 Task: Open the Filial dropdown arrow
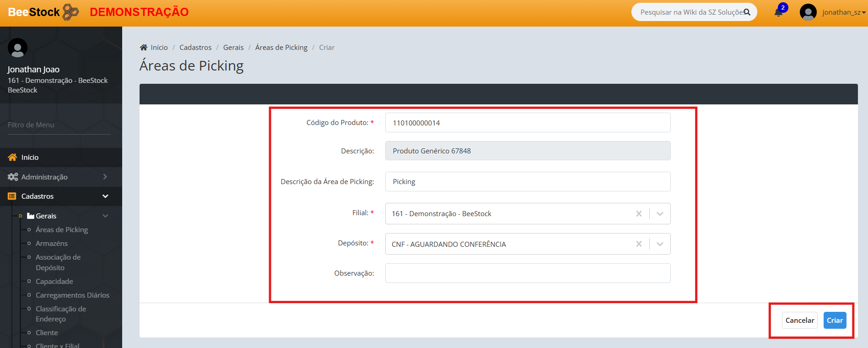660,214
